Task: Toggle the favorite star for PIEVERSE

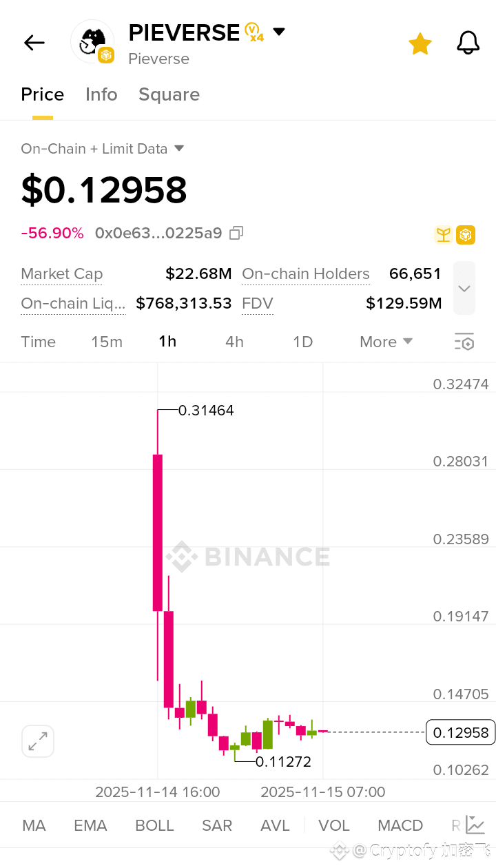Action: [x=420, y=44]
